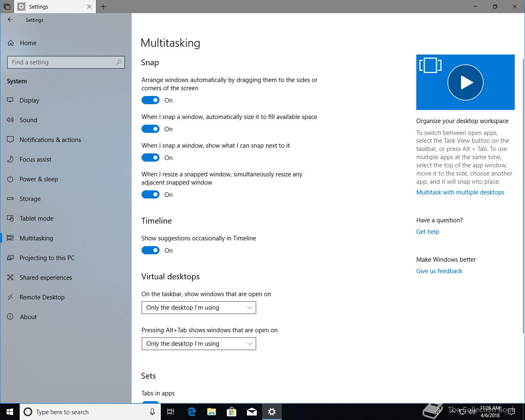Click the back arrow in Settings
This screenshot has width=525, height=420.
[10, 20]
